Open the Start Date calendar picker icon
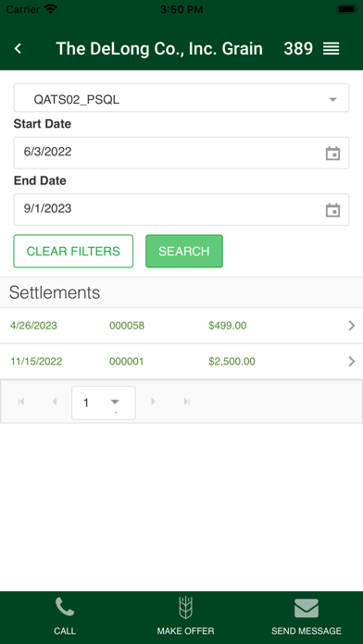This screenshot has height=644, width=363. (332, 154)
